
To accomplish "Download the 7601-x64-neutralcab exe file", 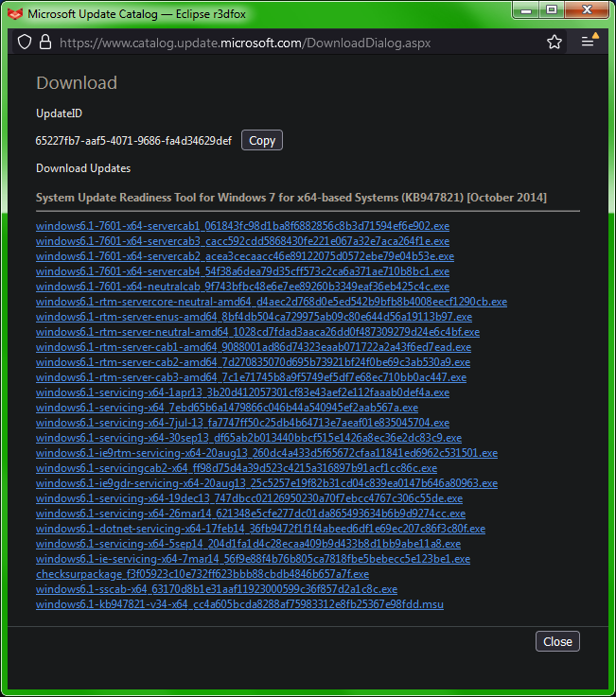I will pyautogui.click(x=242, y=287).
